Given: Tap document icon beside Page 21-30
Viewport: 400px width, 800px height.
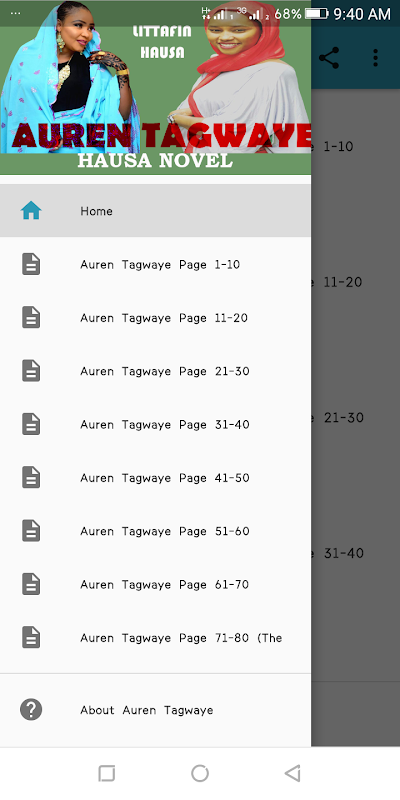Looking at the screenshot, I should [x=31, y=371].
